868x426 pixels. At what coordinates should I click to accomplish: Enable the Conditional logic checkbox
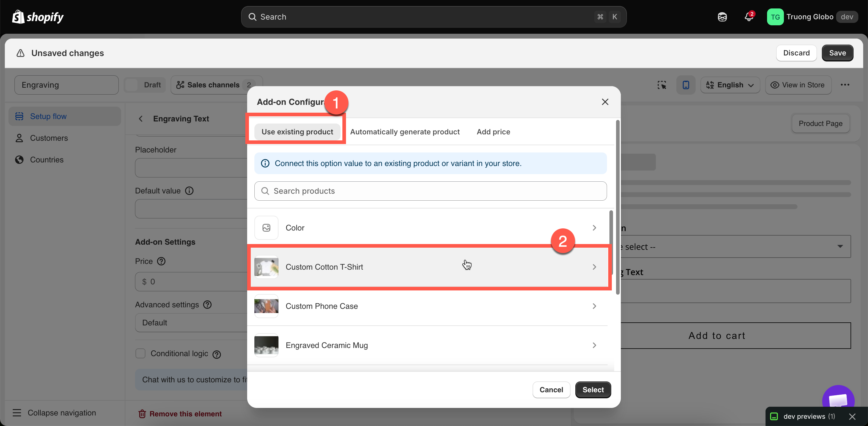[x=140, y=353]
